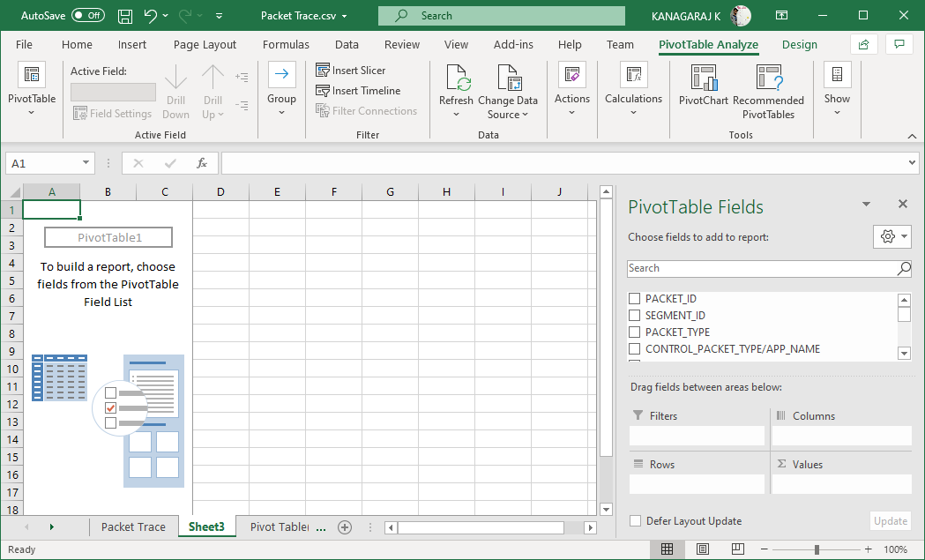Collapse the ribbon with the chevron
Image resolution: width=925 pixels, height=560 pixels.
tap(912, 136)
